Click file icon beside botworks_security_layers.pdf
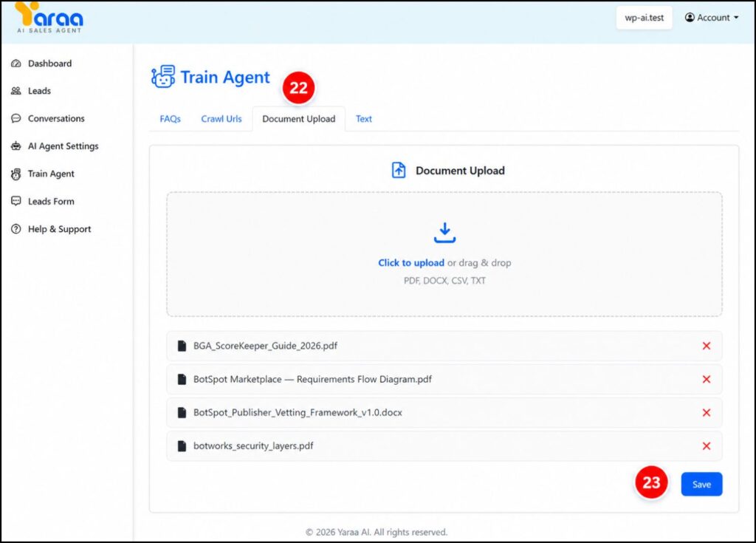 (182, 446)
